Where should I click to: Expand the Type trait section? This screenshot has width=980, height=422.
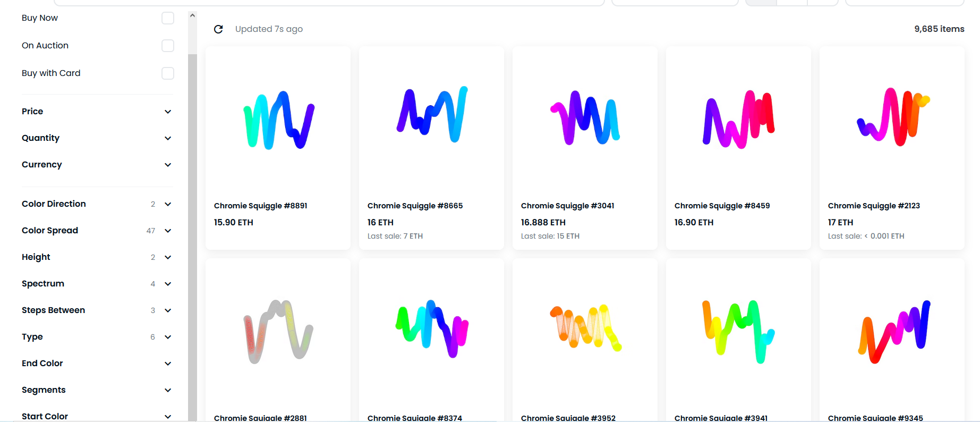(x=97, y=337)
